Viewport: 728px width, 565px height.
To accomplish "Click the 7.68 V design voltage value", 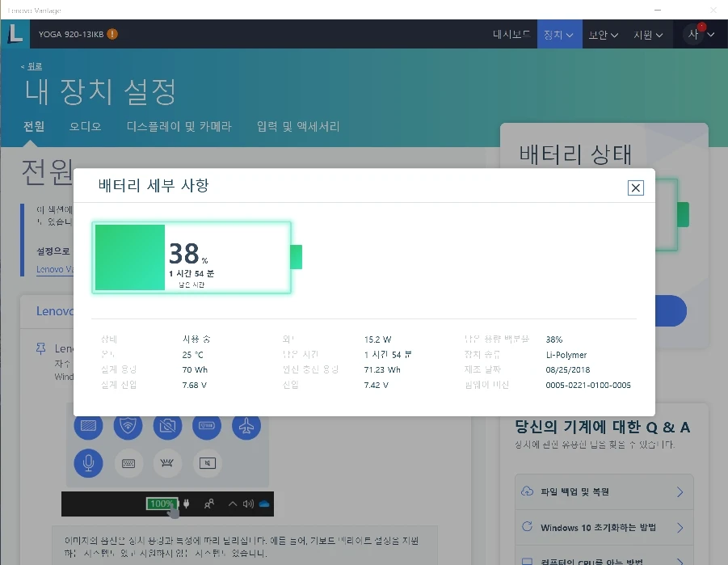I will [195, 386].
